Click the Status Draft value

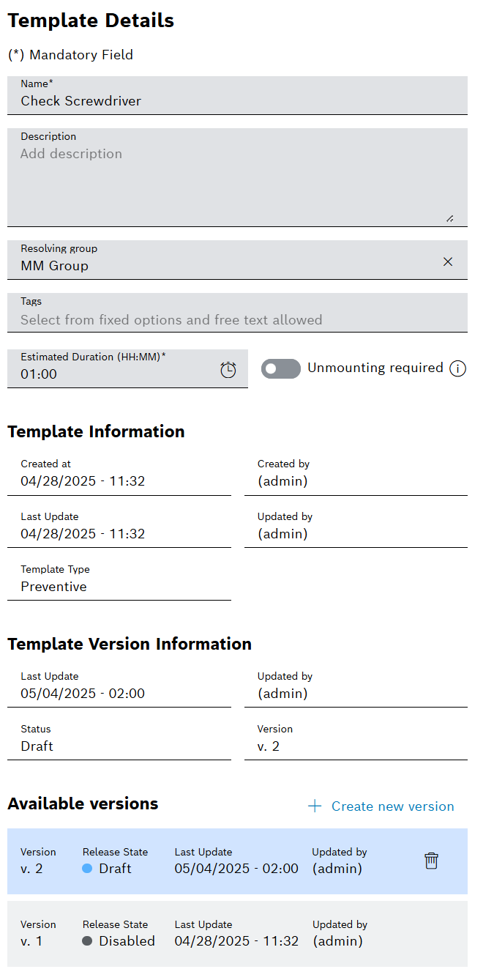tap(37, 746)
